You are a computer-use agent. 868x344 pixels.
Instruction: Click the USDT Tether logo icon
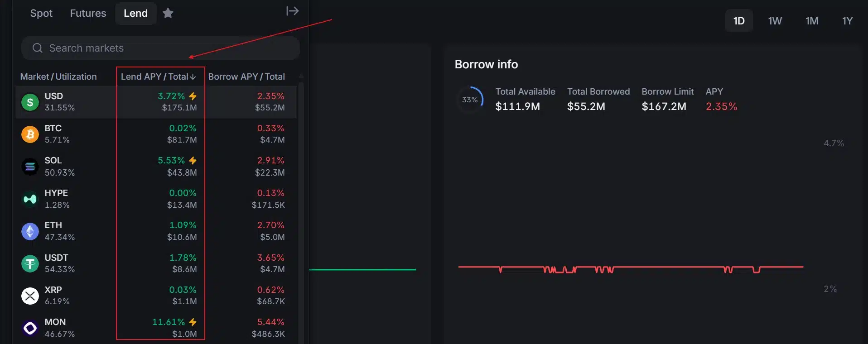(30, 263)
